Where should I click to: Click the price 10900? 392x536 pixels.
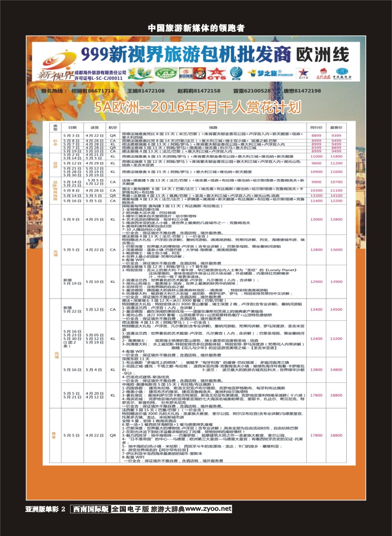pos(316,172)
